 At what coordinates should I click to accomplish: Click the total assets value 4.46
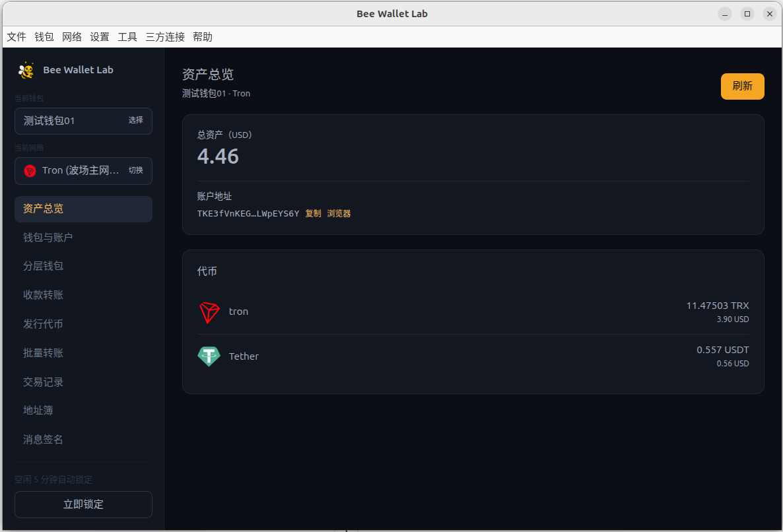(218, 156)
